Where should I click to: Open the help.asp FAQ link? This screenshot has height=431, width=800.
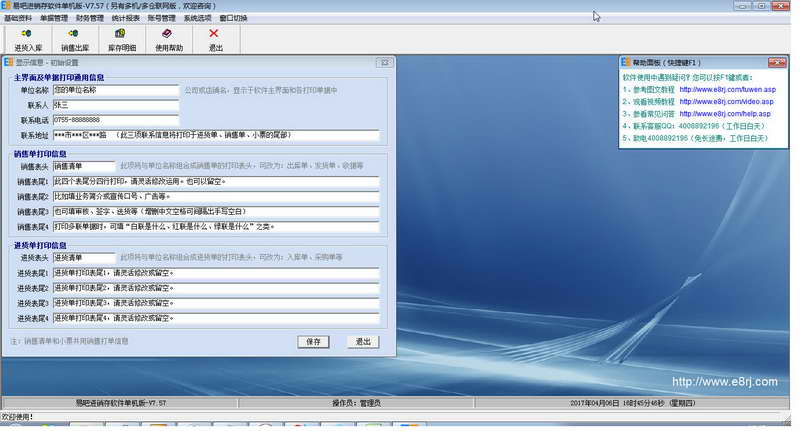point(724,114)
